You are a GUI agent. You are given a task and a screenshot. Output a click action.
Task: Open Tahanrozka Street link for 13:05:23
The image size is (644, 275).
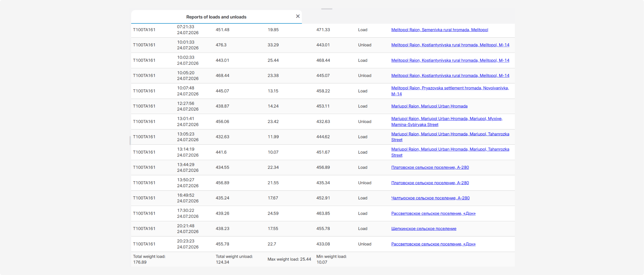tap(450, 137)
